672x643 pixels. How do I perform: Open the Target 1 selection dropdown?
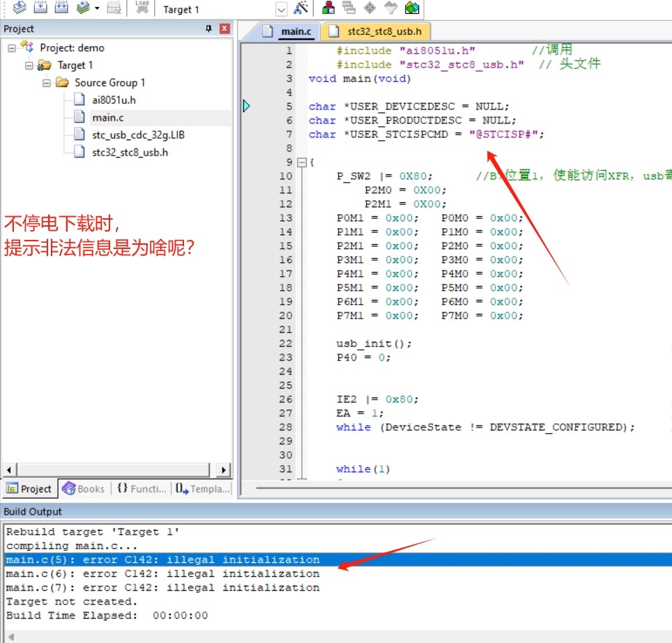tap(281, 10)
